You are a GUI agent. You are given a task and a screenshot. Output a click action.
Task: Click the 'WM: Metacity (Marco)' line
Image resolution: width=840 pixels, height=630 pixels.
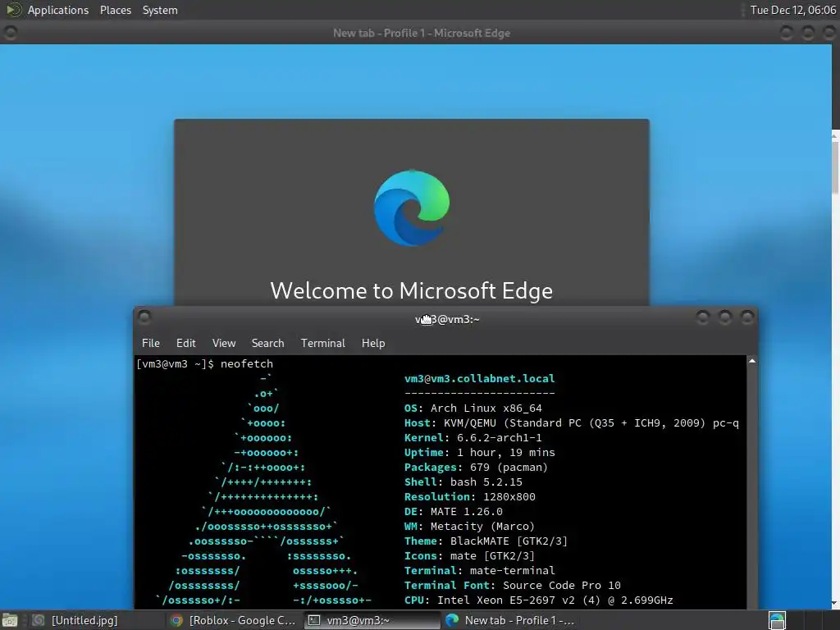tap(469, 526)
